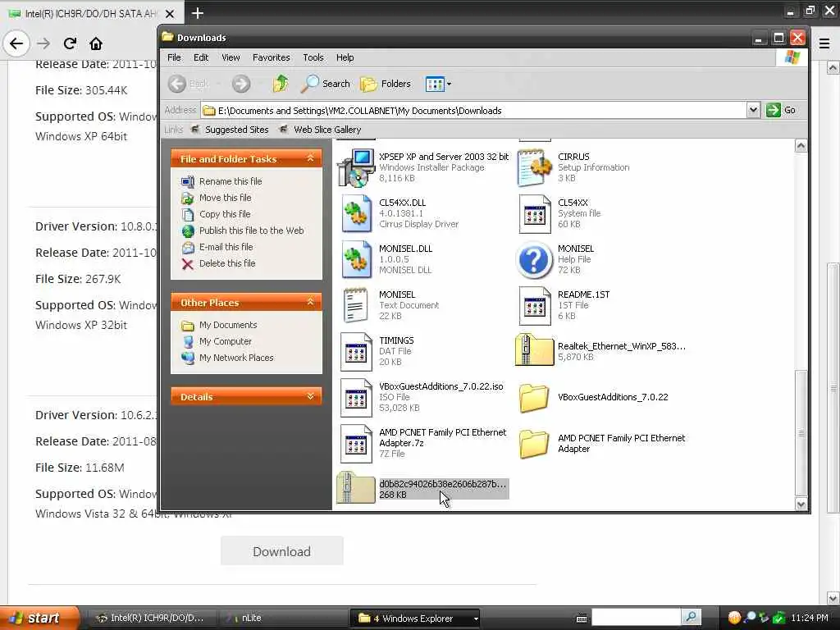This screenshot has width=840, height=630.
Task: Click the Explorer Forward button
Action: [x=241, y=84]
